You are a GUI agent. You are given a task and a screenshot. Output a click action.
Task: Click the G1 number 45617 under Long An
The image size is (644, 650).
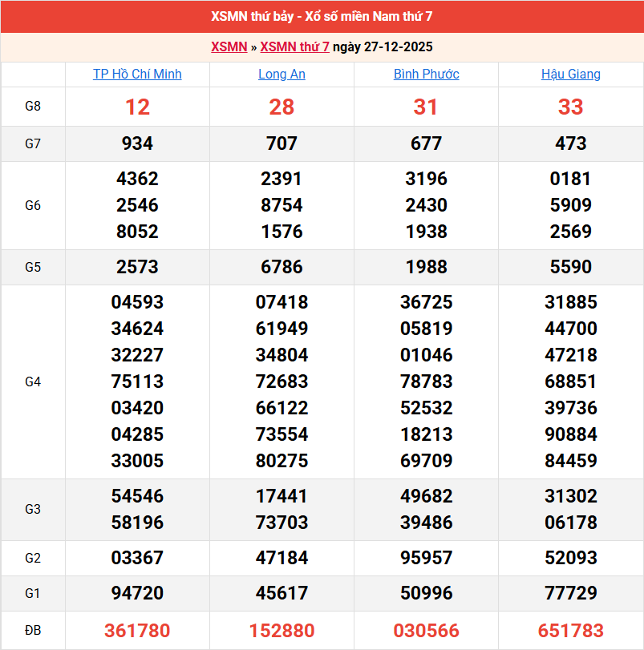click(x=281, y=595)
